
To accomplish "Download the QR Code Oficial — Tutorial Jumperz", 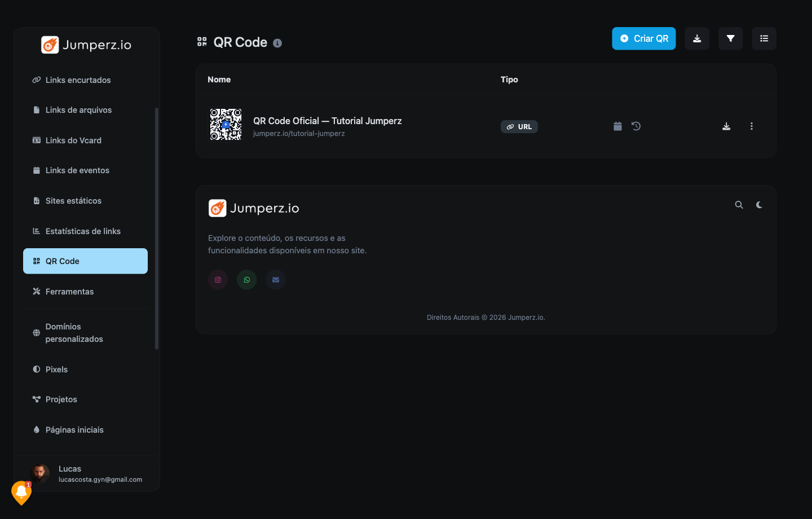I will [x=726, y=126].
